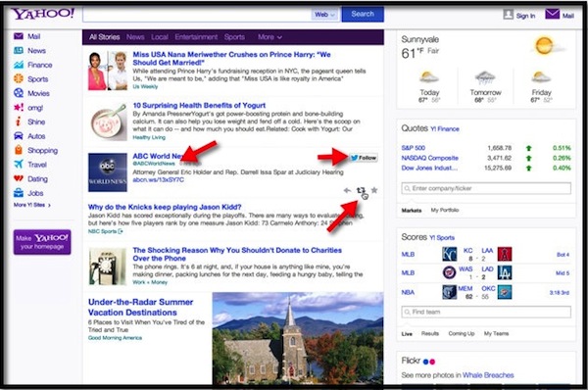Select the My Portfolio tab

pyautogui.click(x=445, y=210)
